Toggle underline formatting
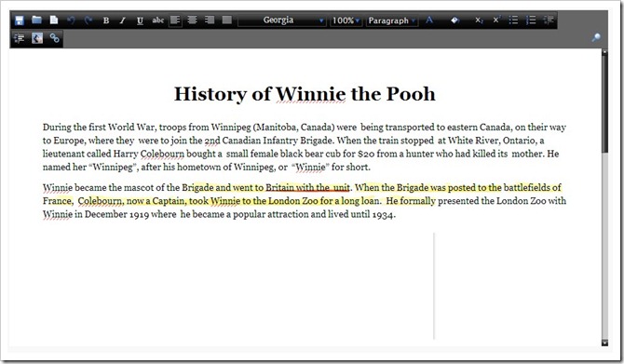624x364 pixels. pos(140,20)
